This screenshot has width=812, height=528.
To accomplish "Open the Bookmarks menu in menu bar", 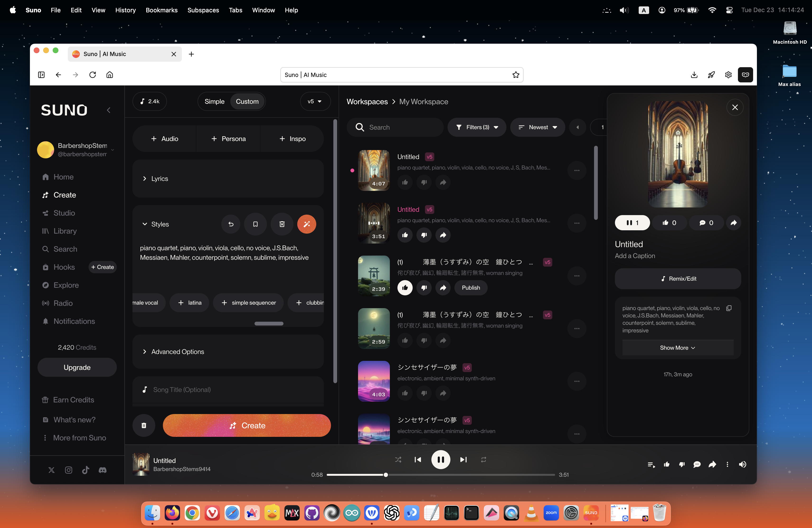I will 161,10.
